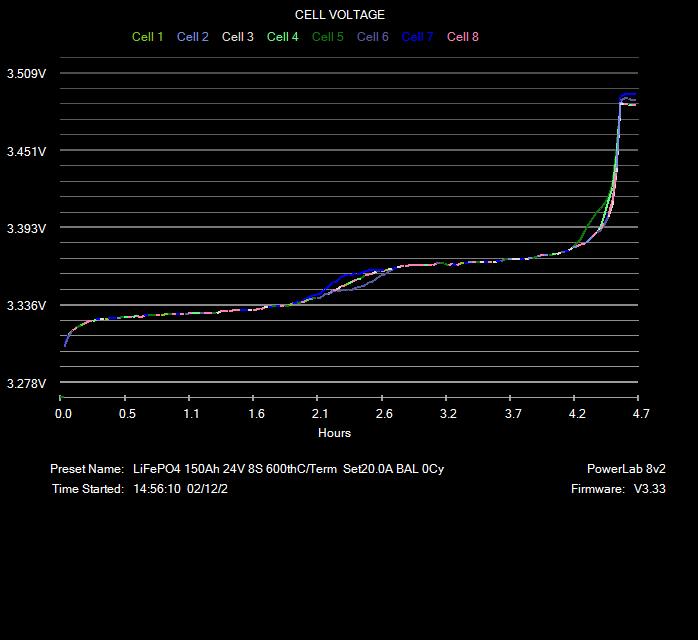Click the Hours x-axis title

(x=334, y=433)
